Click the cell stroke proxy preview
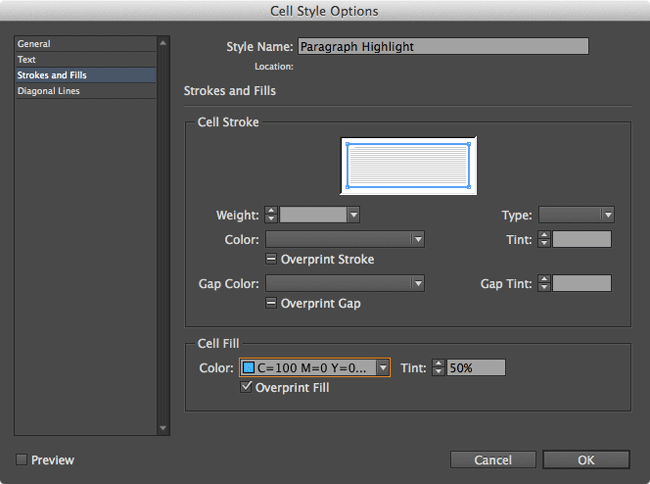 click(x=408, y=166)
